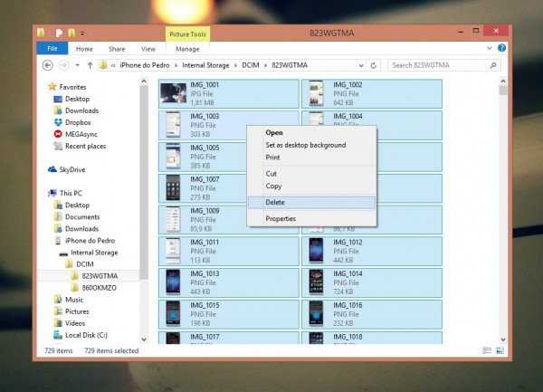Switch to large thumbnails view icon

500,350
